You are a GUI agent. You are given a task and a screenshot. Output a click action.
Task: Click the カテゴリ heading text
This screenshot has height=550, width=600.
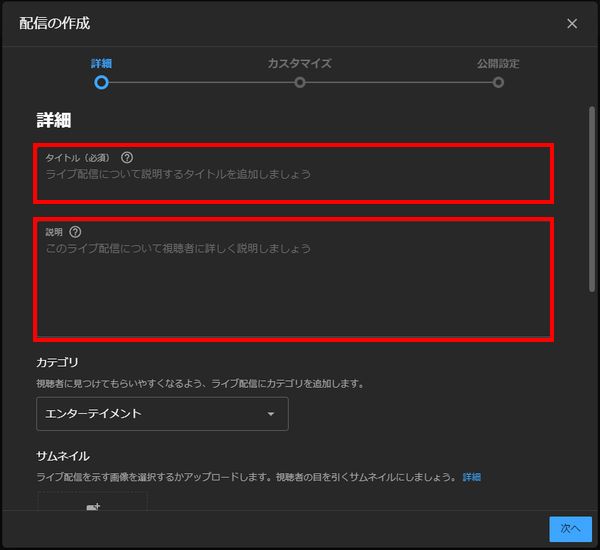[x=57, y=362]
